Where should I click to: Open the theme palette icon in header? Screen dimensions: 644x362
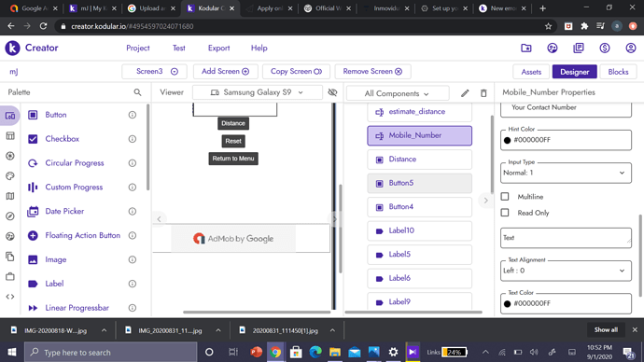[x=553, y=48]
